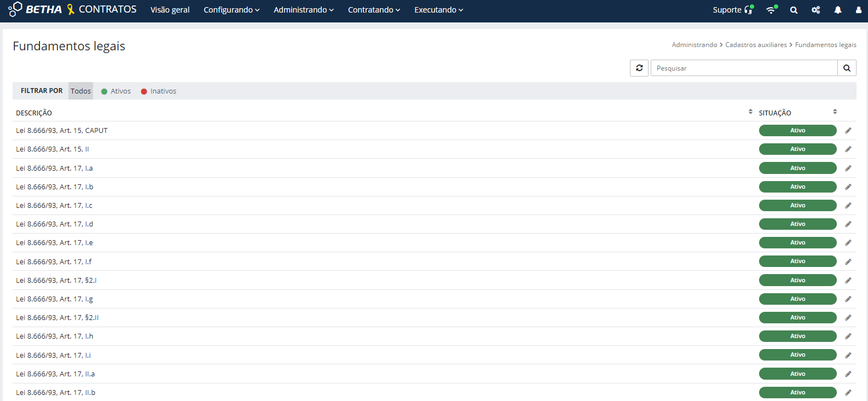Screen dimensions: 868x401
Task: Select text Lei 8.666/93, Art. 17, II.a
Action: tap(55, 374)
